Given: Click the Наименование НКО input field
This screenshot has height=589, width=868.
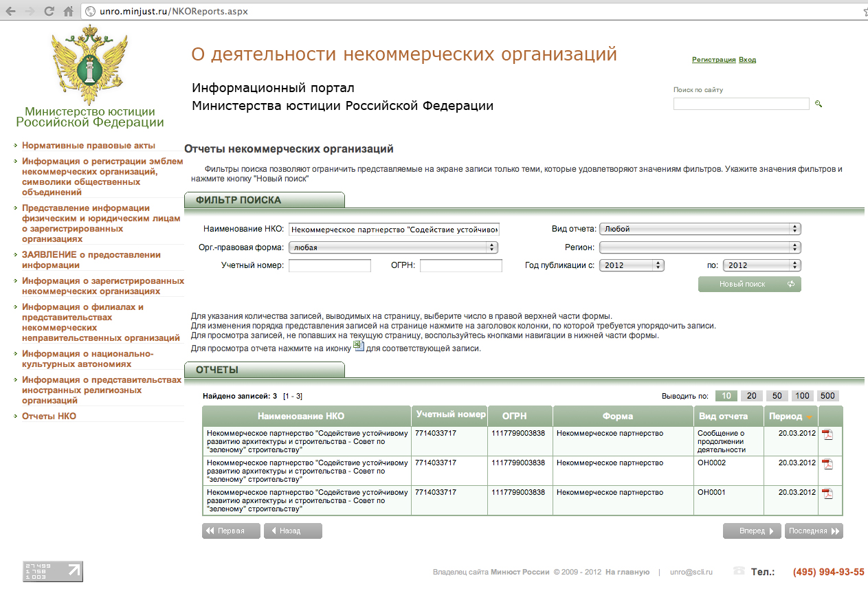Looking at the screenshot, I should 394,230.
